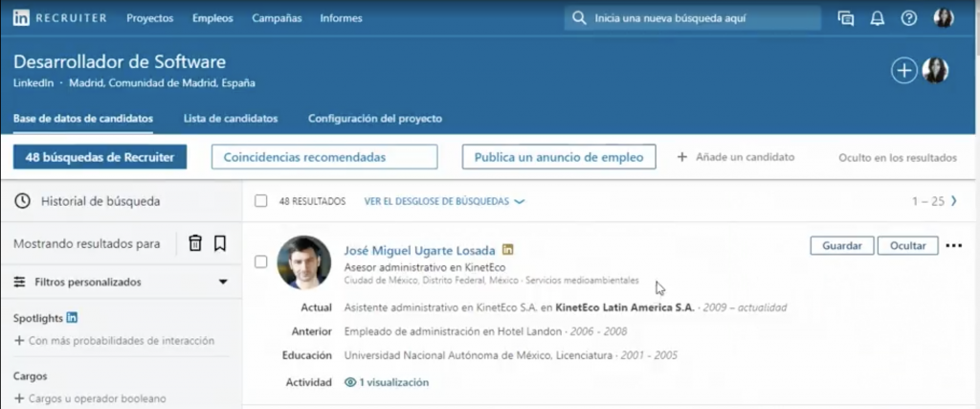Switch to Lista de candidatos tab
This screenshot has height=409, width=980.
231,119
